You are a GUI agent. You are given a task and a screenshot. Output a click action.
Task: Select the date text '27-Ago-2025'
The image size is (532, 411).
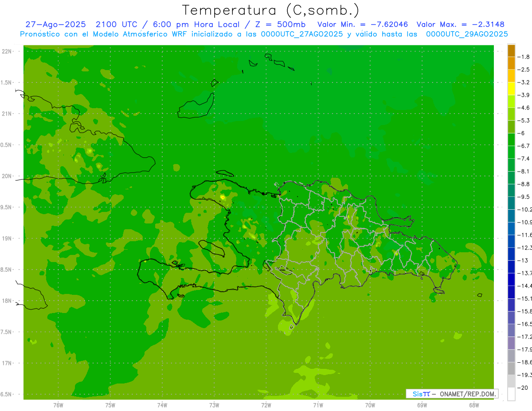(55, 25)
